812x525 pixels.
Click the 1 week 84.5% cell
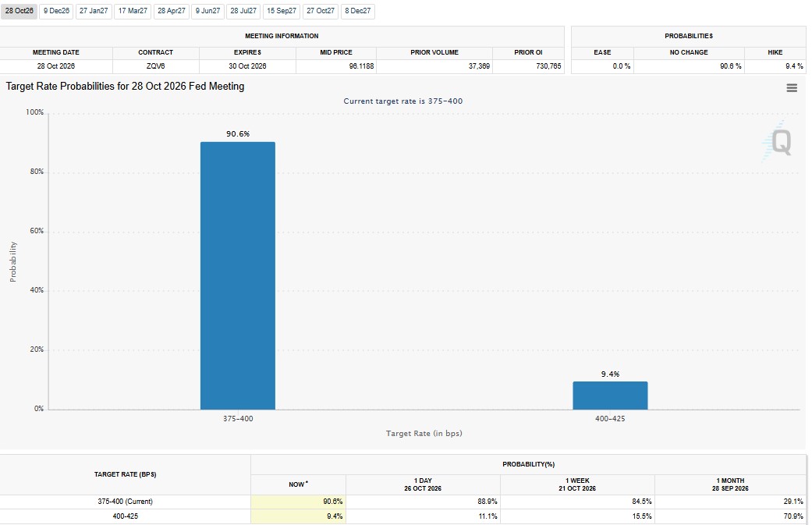[x=577, y=501]
